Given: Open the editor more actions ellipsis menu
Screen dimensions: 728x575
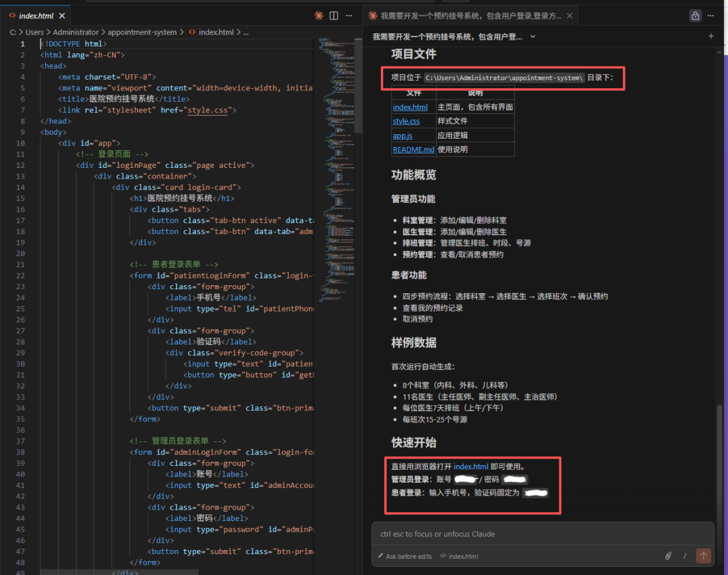Looking at the screenshot, I should (x=348, y=15).
